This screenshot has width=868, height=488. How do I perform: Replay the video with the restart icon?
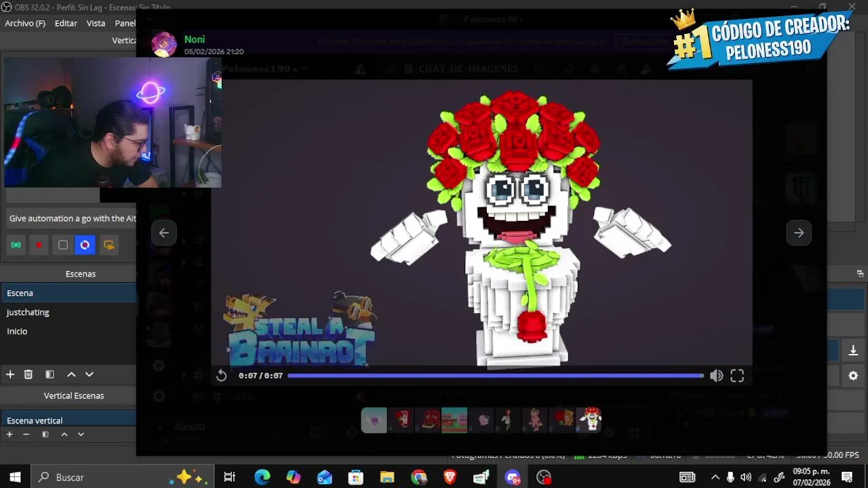[x=222, y=375]
